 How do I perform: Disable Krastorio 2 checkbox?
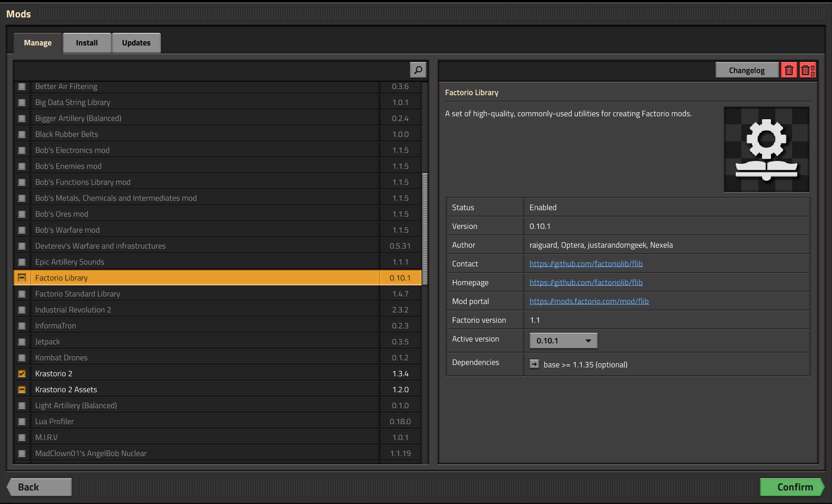(x=22, y=374)
